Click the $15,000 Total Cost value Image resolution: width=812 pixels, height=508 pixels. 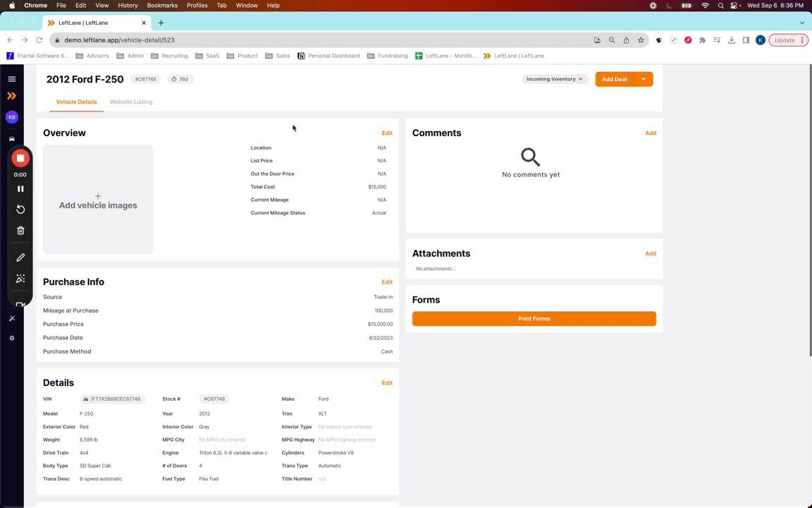377,186
